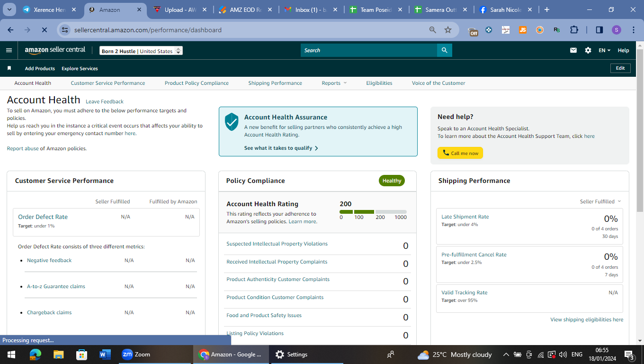Screen dimensions: 644x364
Task: Open the weather widget showing 25°C
Action: click(455, 355)
